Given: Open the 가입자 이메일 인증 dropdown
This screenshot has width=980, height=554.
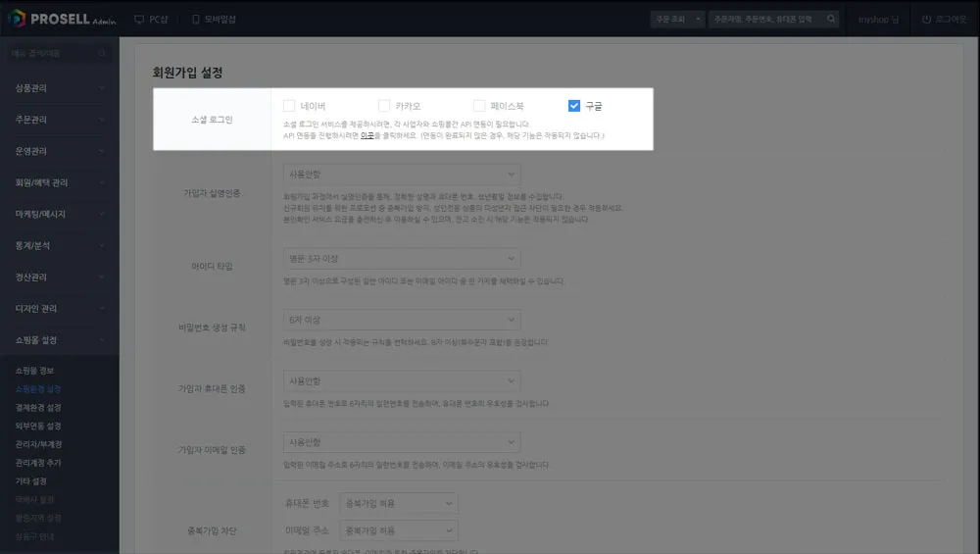Looking at the screenshot, I should coord(401,442).
